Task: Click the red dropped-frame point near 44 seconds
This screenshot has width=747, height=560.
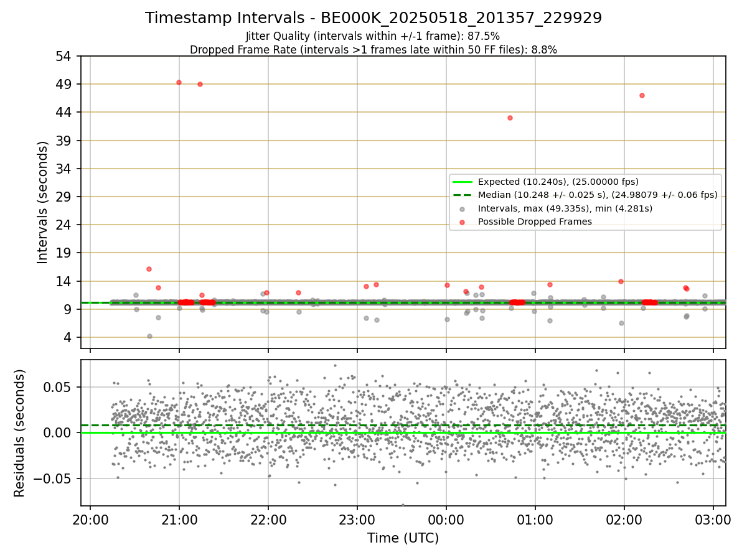Action: point(510,118)
